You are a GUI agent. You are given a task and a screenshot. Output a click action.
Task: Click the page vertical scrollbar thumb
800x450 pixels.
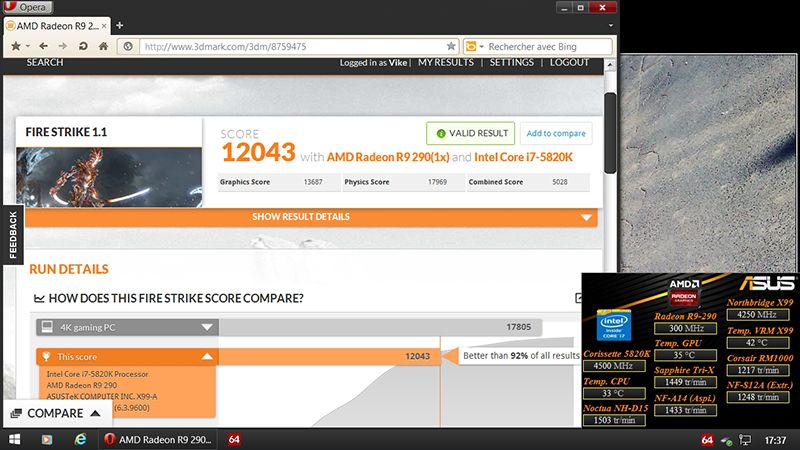point(610,134)
